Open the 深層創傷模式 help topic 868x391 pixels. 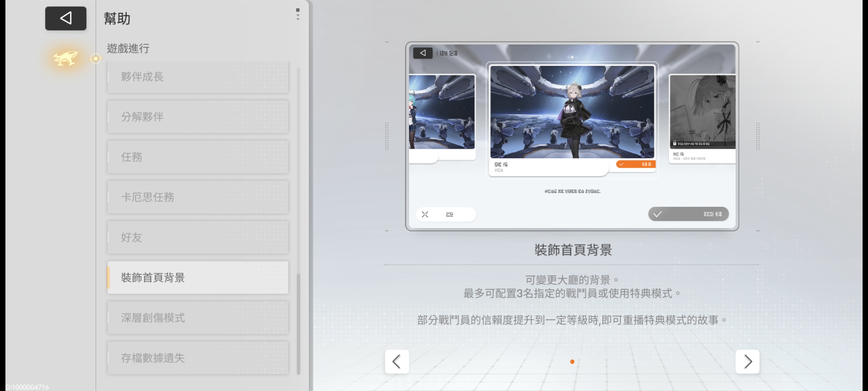pos(198,318)
